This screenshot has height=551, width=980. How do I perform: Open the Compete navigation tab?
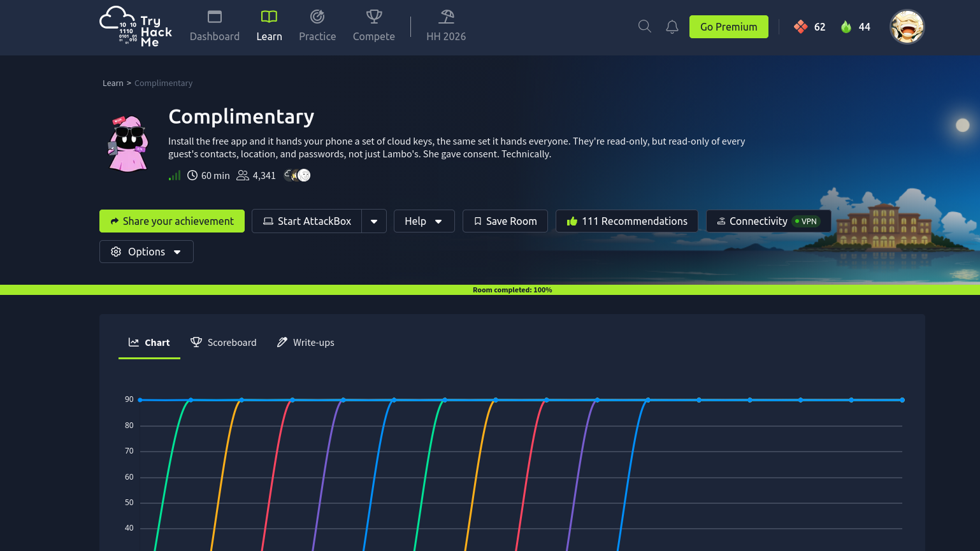coord(374,27)
